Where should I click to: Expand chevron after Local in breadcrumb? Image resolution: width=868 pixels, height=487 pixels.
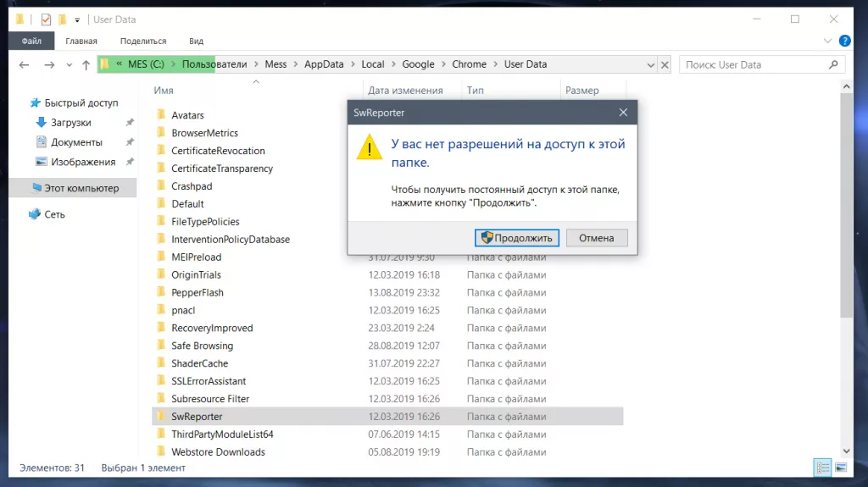tap(393, 64)
